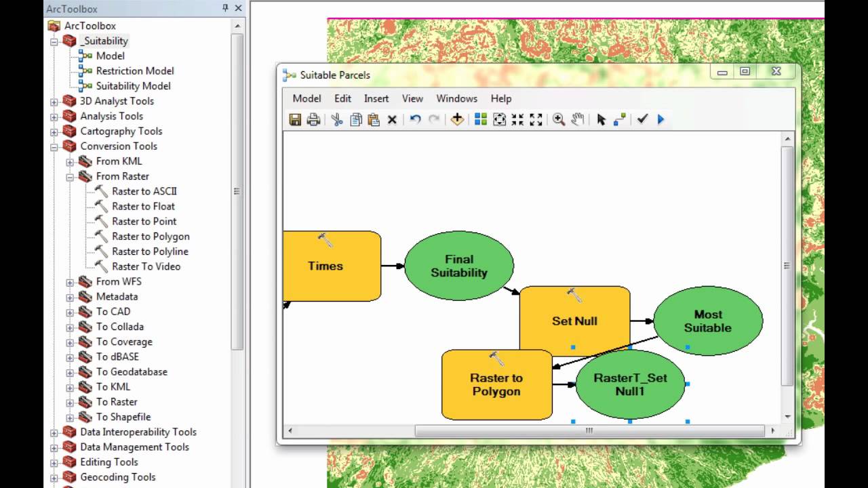Save the Suitable Parcels model

(295, 119)
